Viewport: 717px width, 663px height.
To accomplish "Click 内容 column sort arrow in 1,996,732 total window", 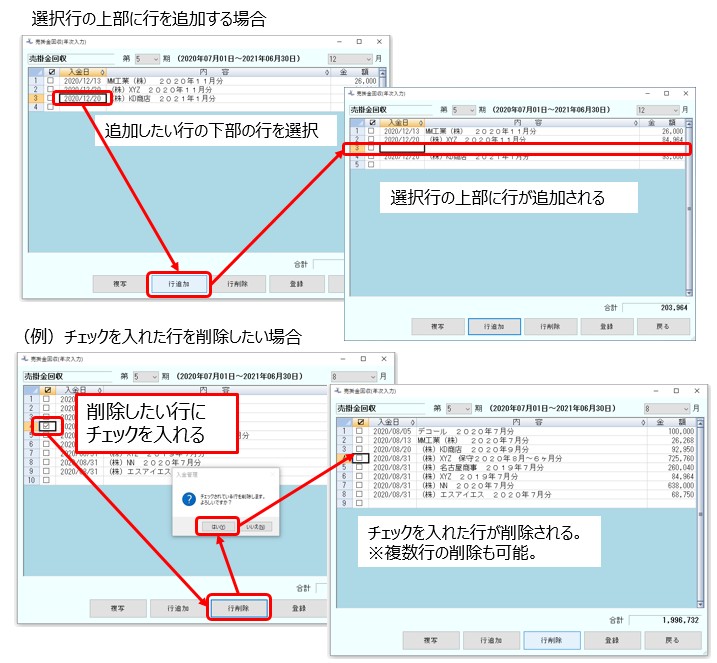I will coord(643,422).
